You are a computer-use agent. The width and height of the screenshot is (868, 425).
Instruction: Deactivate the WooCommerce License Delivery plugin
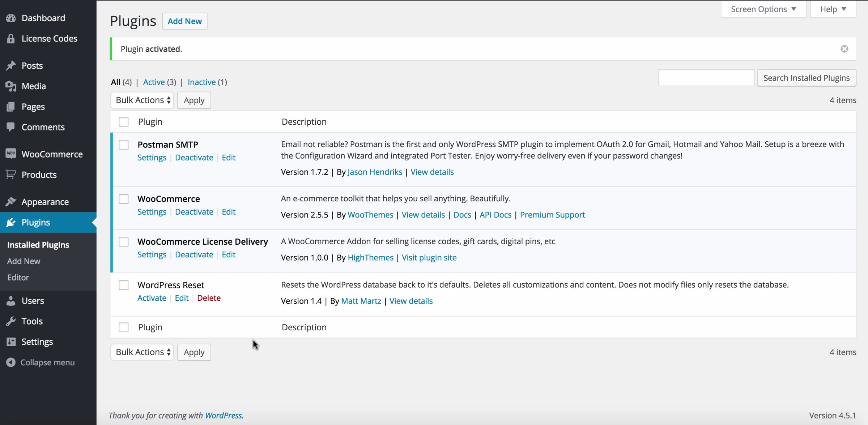pos(194,254)
